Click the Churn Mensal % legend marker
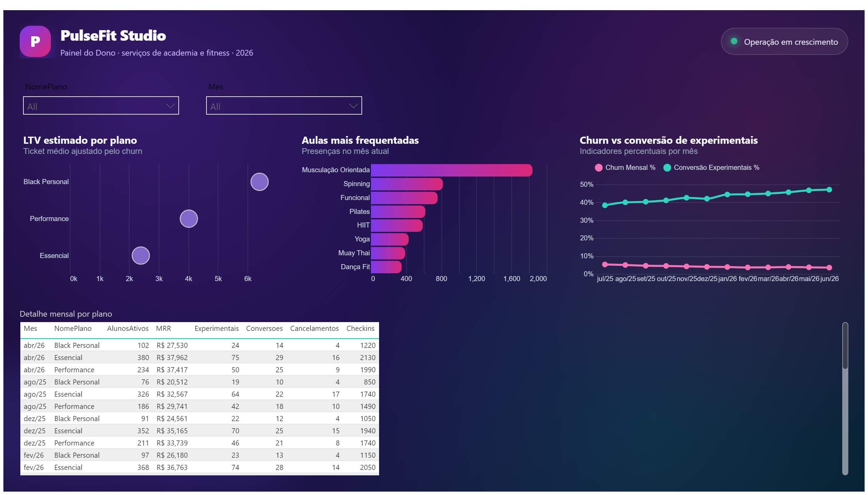The height and width of the screenshot is (495, 868). (x=598, y=167)
